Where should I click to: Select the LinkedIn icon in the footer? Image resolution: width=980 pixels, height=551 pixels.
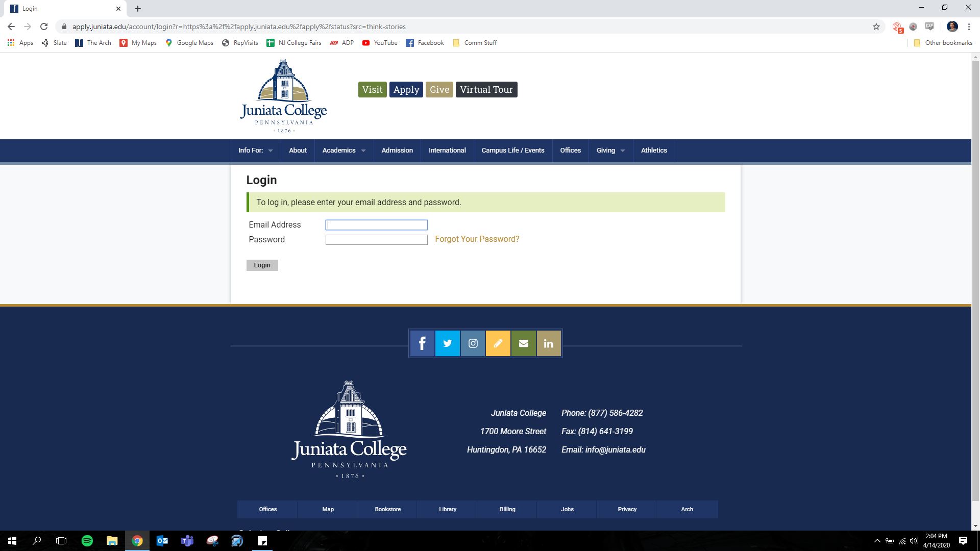pyautogui.click(x=548, y=343)
